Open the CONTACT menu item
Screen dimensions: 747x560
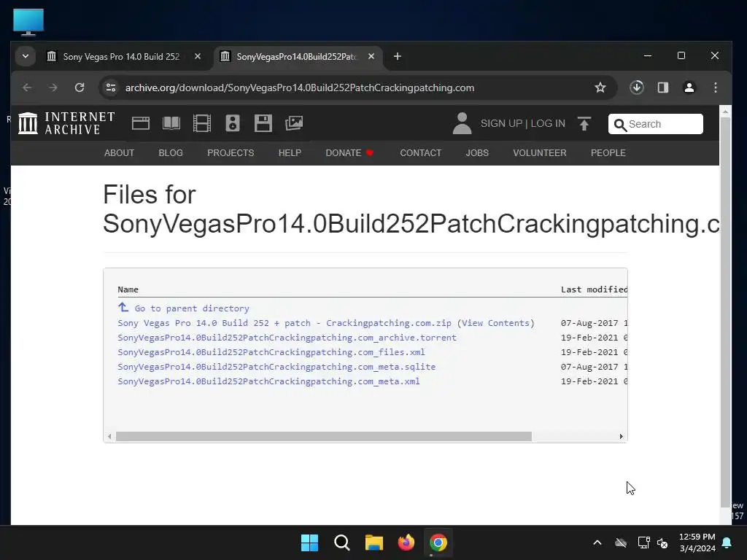[x=421, y=153]
